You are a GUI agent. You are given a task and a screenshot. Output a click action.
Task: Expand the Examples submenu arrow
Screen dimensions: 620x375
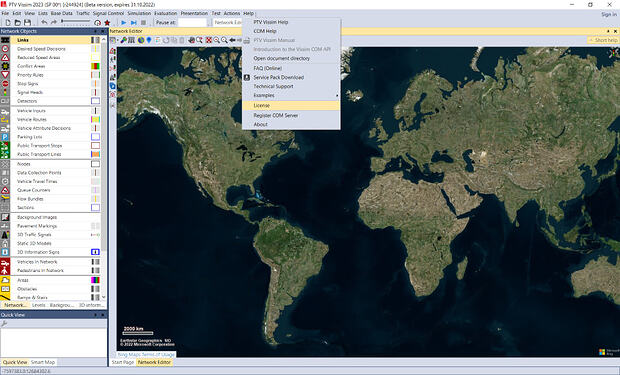coord(337,95)
